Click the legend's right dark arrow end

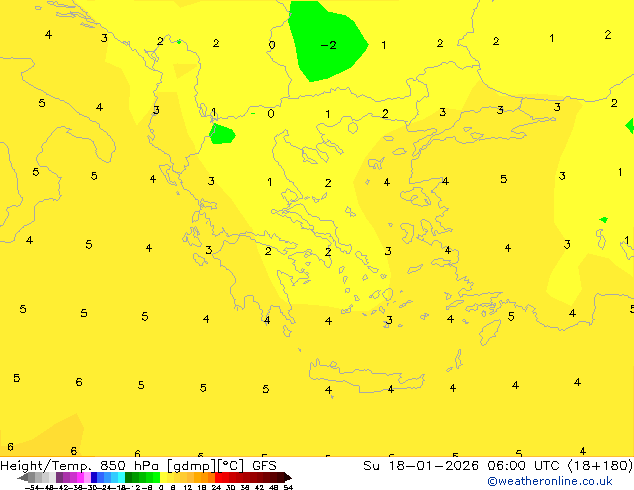coord(288,477)
